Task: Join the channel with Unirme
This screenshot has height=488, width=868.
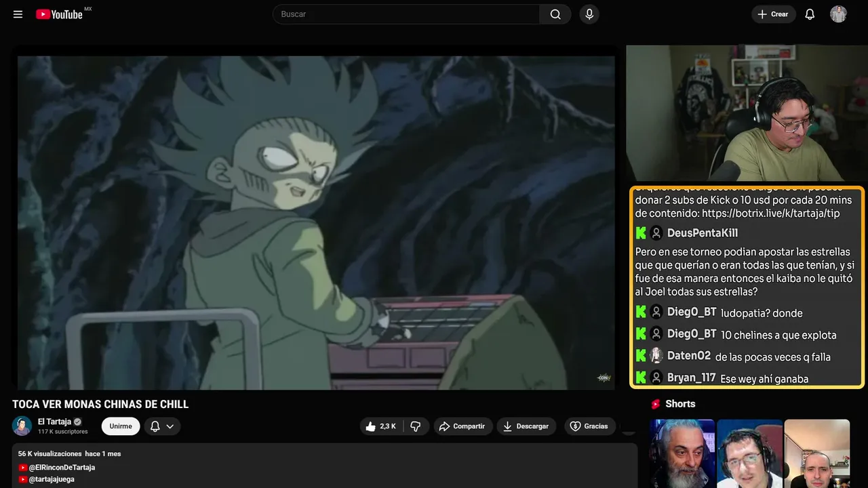Action: pos(121,426)
